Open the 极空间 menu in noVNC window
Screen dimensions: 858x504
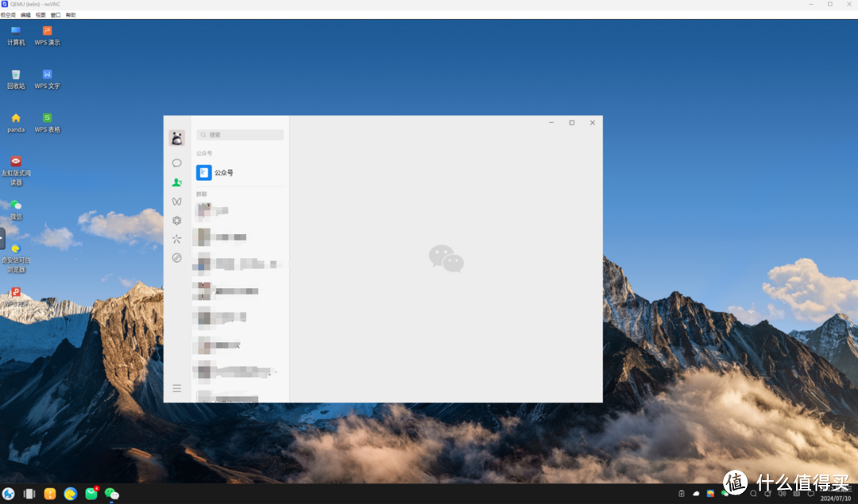point(8,15)
